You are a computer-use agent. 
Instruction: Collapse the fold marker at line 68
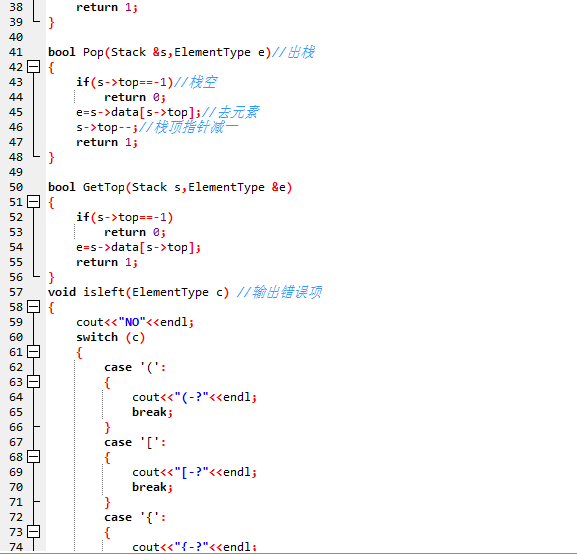click(x=33, y=457)
